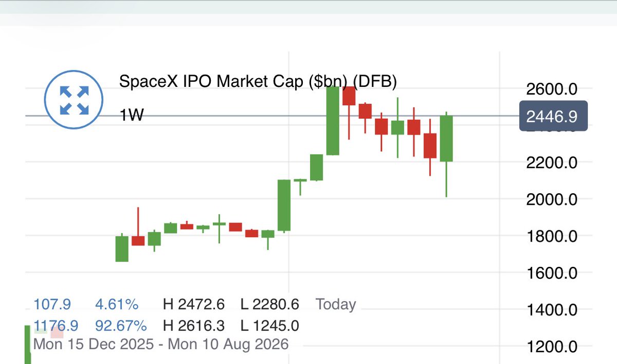
Task: Click the L 1245.0 range low value
Action: (270, 325)
